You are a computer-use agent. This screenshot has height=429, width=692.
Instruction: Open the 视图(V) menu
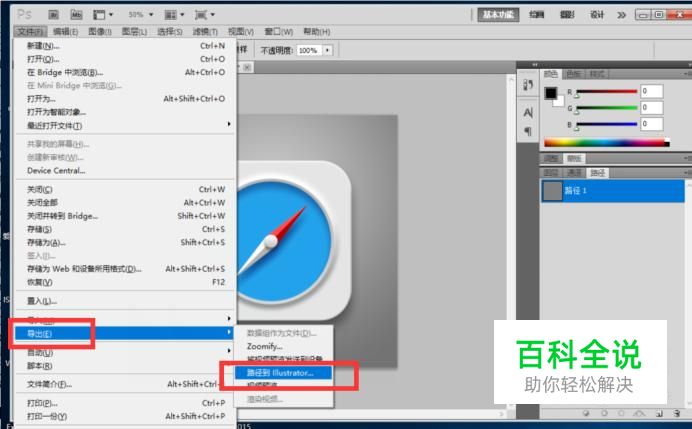(x=241, y=31)
